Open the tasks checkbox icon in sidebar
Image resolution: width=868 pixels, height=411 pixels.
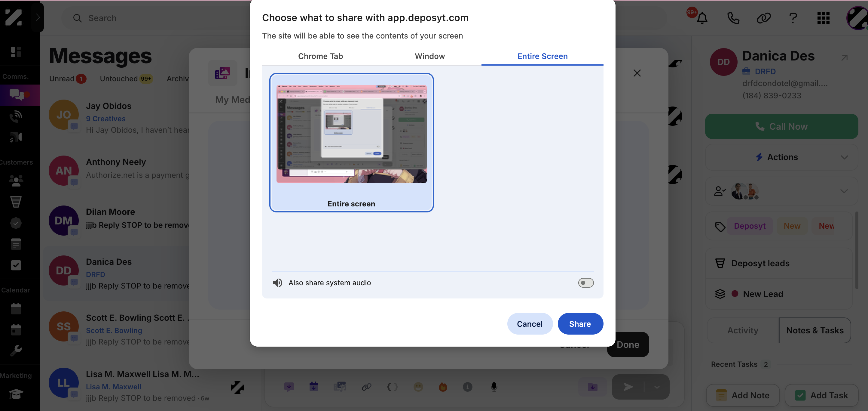[16, 265]
